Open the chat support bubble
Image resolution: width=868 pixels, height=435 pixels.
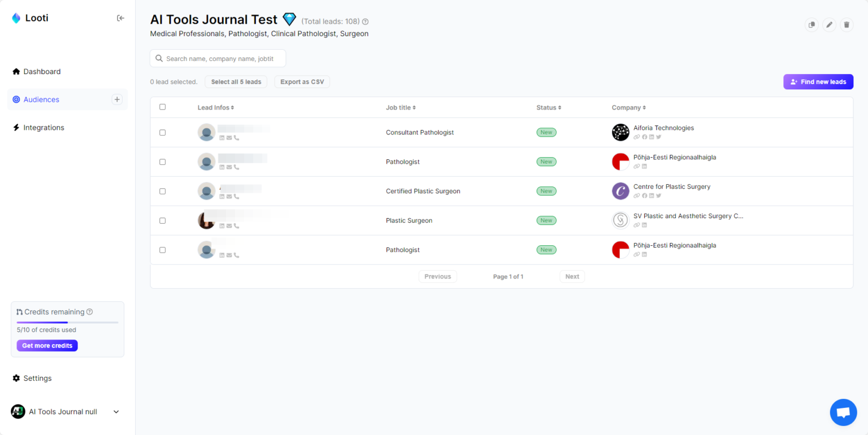pyautogui.click(x=843, y=412)
